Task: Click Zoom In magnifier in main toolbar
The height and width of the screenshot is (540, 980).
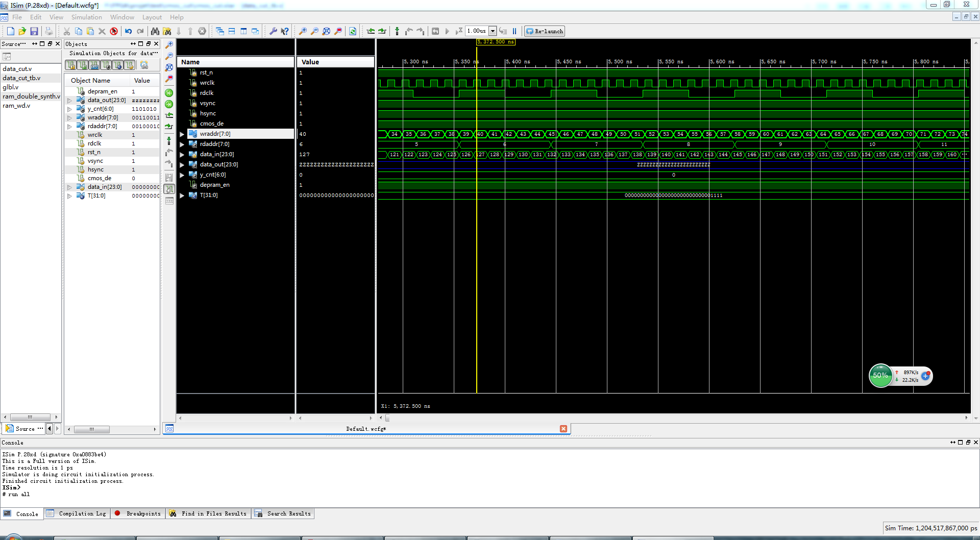Action: point(303,31)
